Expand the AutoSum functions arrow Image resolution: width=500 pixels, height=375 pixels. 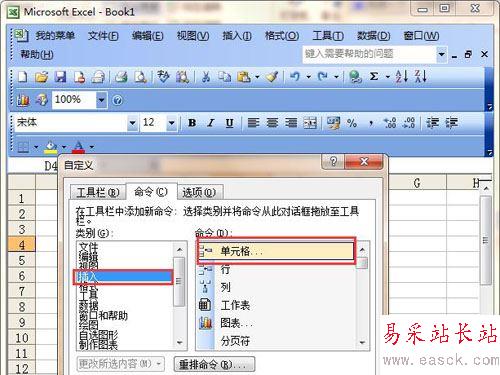click(x=388, y=77)
